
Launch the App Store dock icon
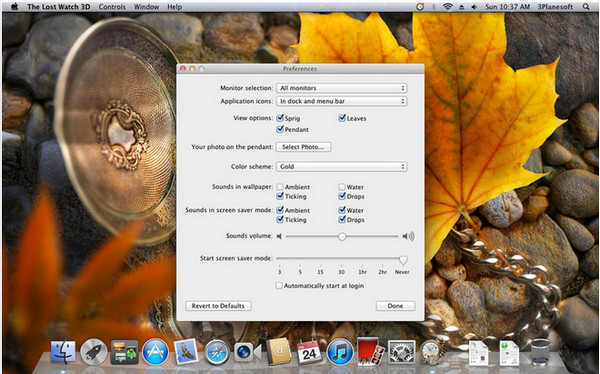point(155,351)
